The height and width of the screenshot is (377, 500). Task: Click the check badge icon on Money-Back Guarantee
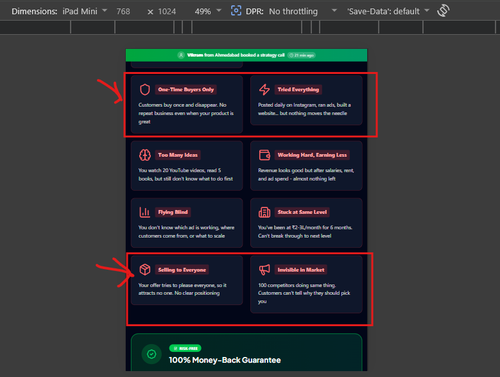pos(152,354)
